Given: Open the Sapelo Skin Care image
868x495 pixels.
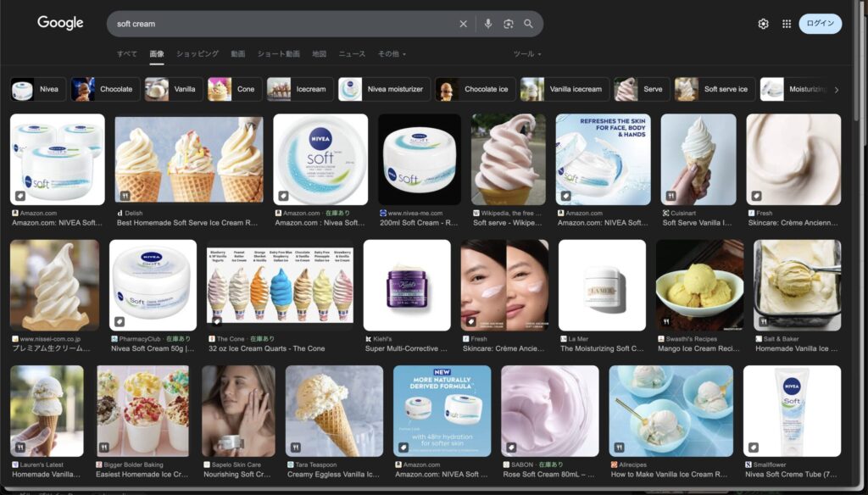Looking at the screenshot, I should click(238, 411).
